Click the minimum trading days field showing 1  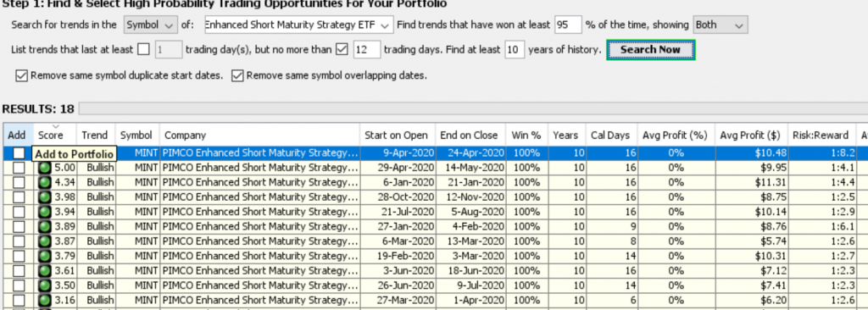coord(169,50)
